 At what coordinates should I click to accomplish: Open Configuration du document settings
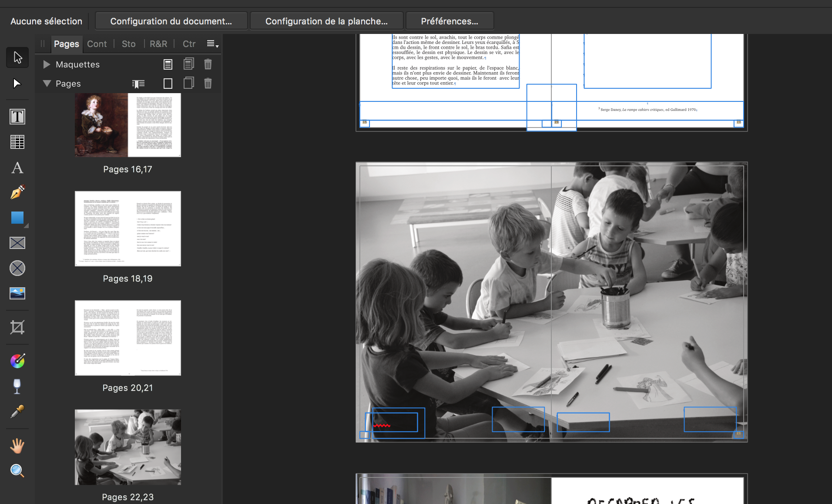(171, 21)
